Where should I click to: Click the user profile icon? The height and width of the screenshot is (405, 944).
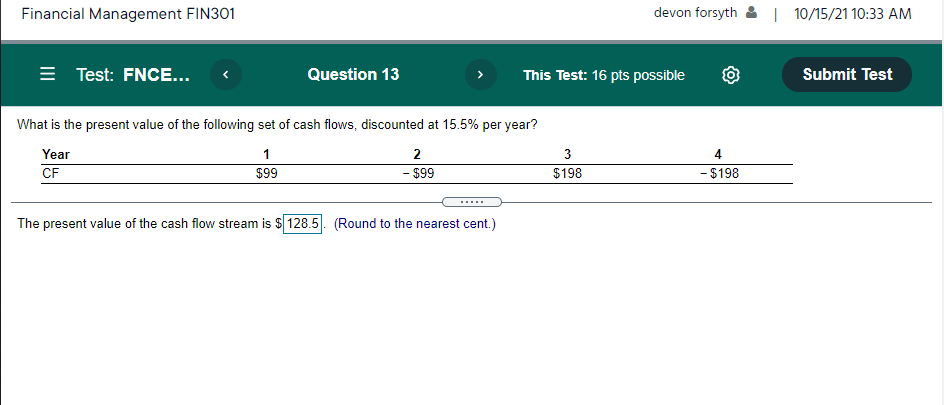coord(751,13)
